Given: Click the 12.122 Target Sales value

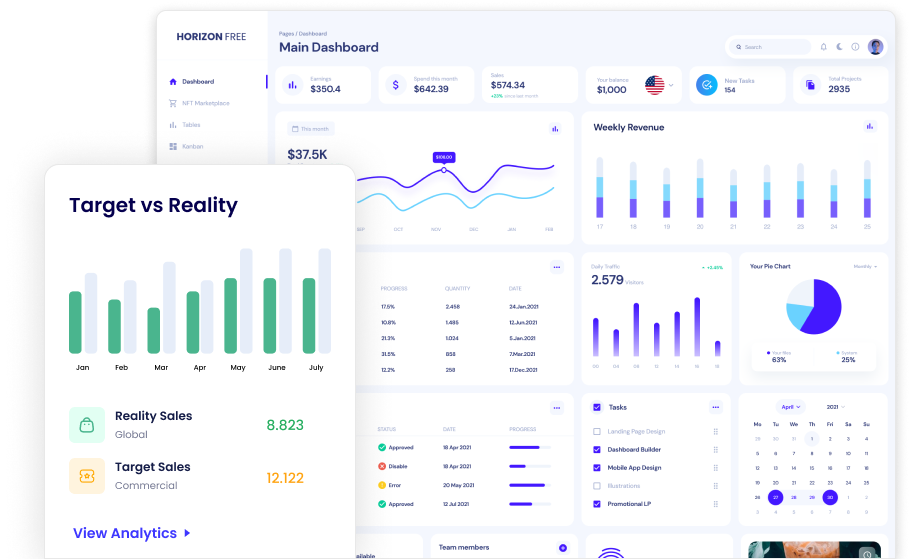Looking at the screenshot, I should (285, 478).
